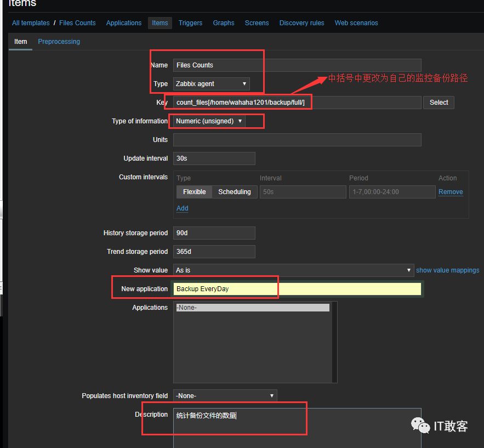Switch to the Preprocessing sub-tab
Image resolution: width=484 pixels, height=448 pixels.
(x=59, y=41)
